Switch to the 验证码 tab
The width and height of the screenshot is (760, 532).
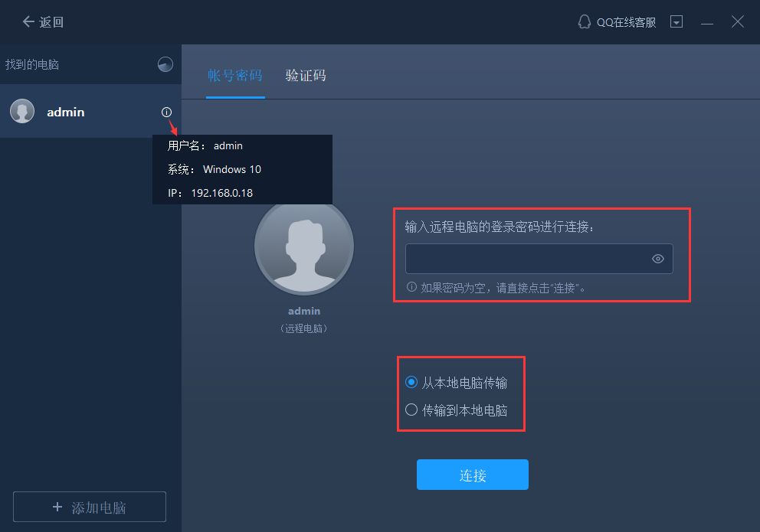tap(306, 76)
